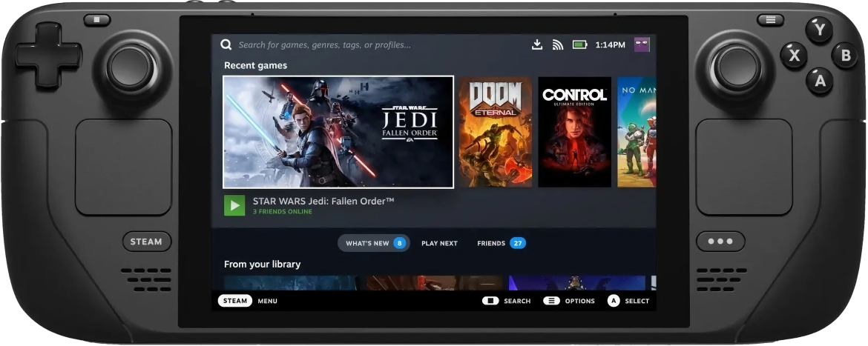Click the X face button
This screenshot has height=346, width=868.
[794, 56]
